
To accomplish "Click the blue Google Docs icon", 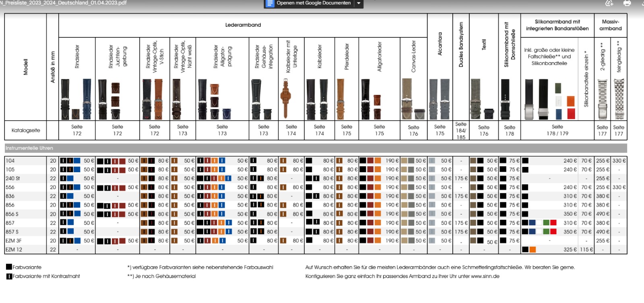I will (x=270, y=4).
